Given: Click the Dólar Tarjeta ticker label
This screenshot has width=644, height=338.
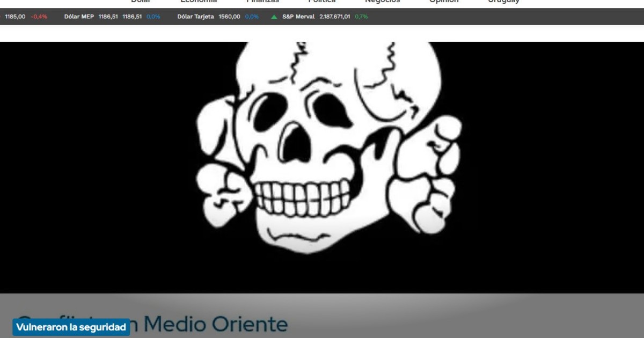Looking at the screenshot, I should (195, 17).
